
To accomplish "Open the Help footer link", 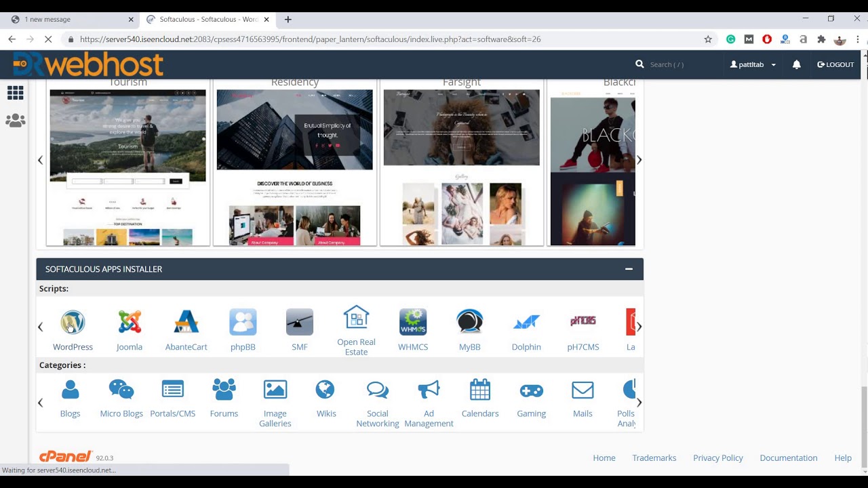I will tap(843, 458).
